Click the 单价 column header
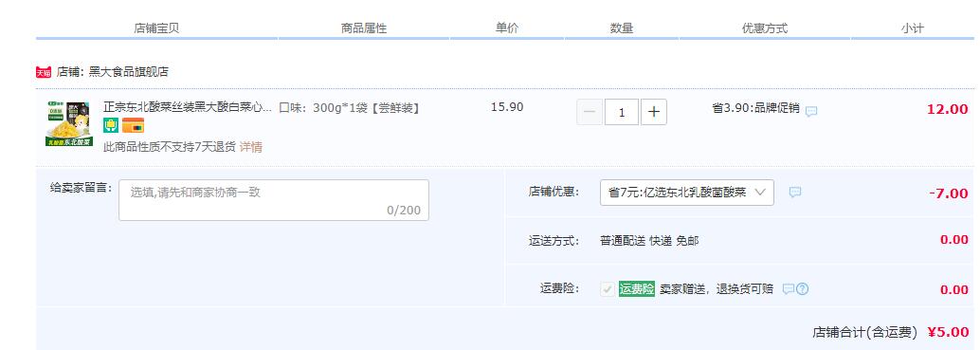The width and height of the screenshot is (980, 350). [x=507, y=28]
